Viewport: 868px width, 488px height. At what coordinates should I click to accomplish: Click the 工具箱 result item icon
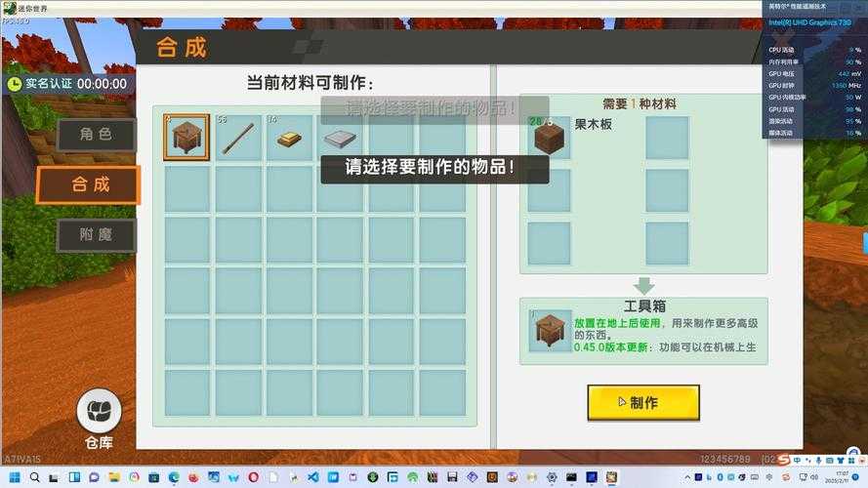[551, 331]
